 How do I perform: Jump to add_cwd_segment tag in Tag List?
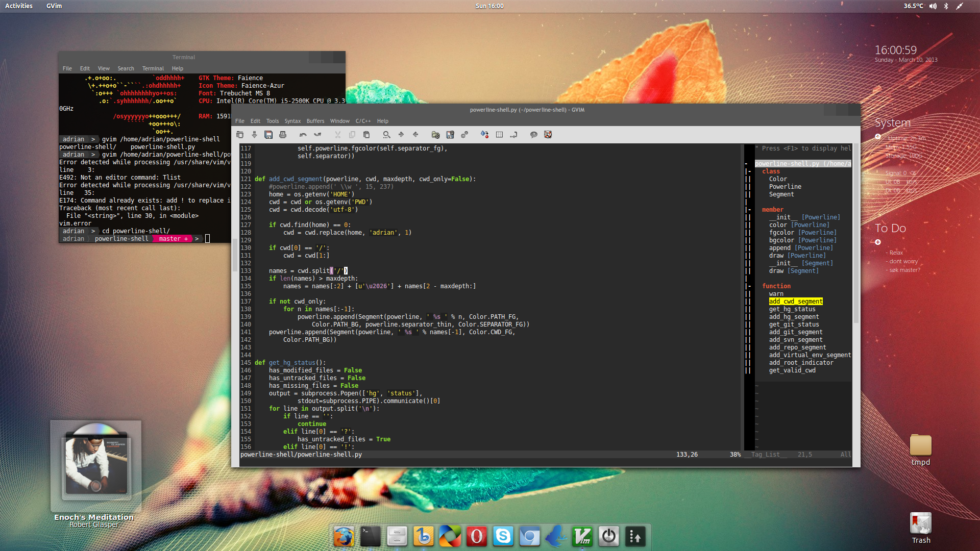(796, 302)
